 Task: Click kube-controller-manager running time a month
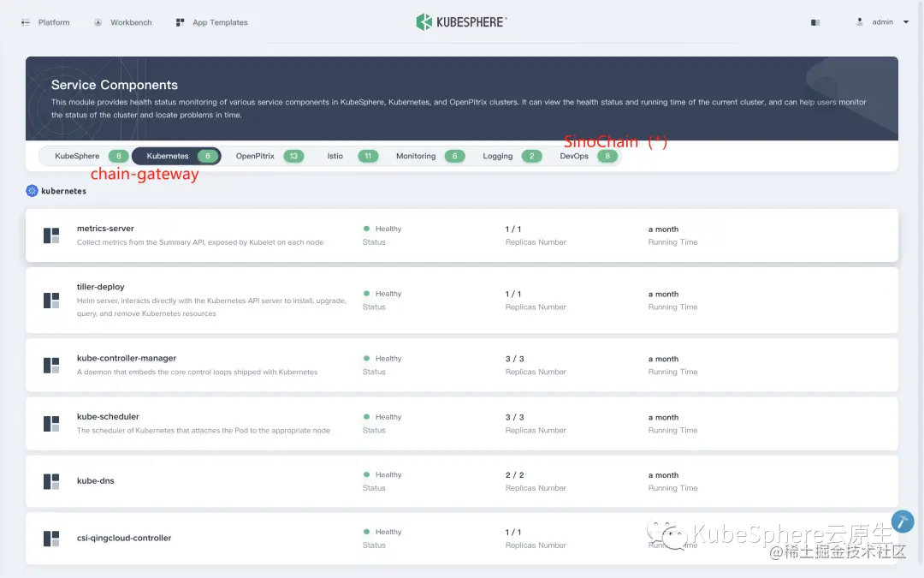tap(664, 359)
